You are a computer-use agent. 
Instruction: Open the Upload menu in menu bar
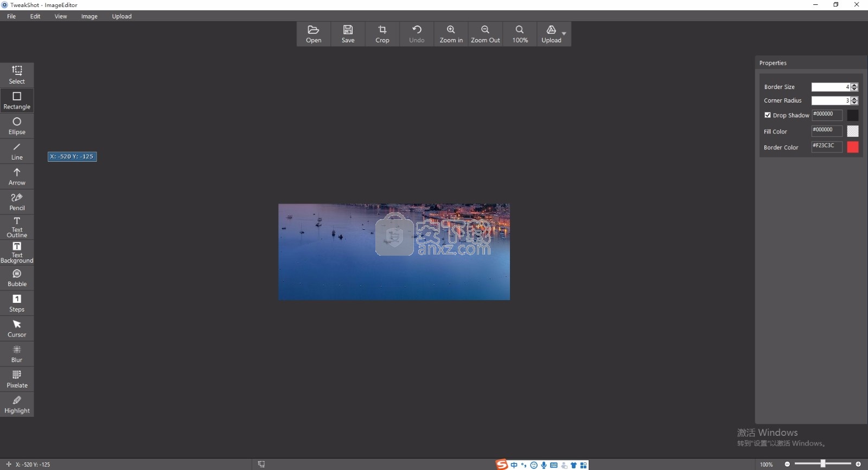122,16
